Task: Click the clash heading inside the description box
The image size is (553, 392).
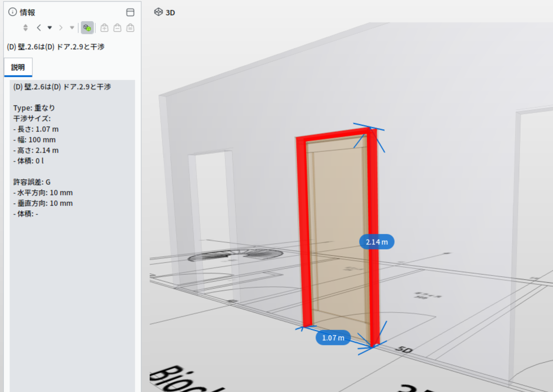Action: tap(62, 87)
